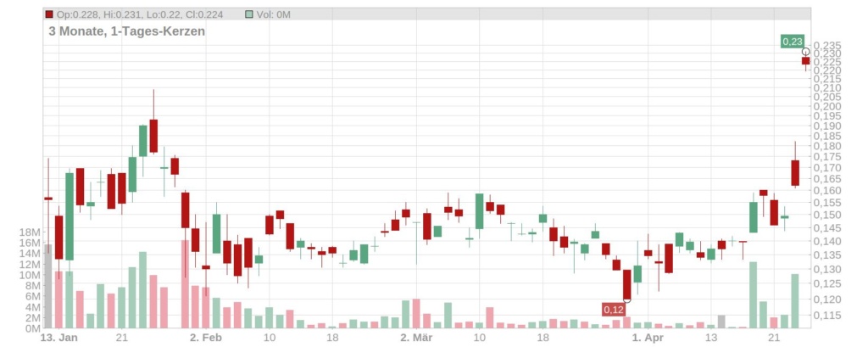Click the 'Vol: 0M' legend text

coord(275,14)
